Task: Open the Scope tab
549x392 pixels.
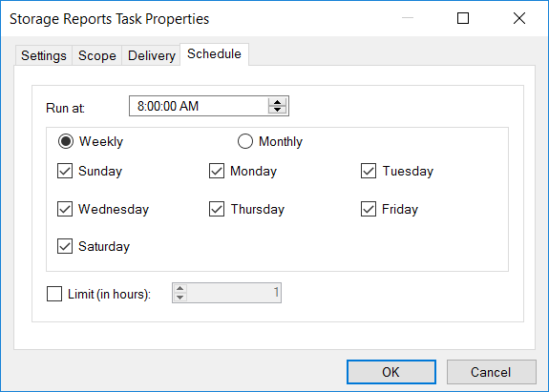Action: (97, 55)
